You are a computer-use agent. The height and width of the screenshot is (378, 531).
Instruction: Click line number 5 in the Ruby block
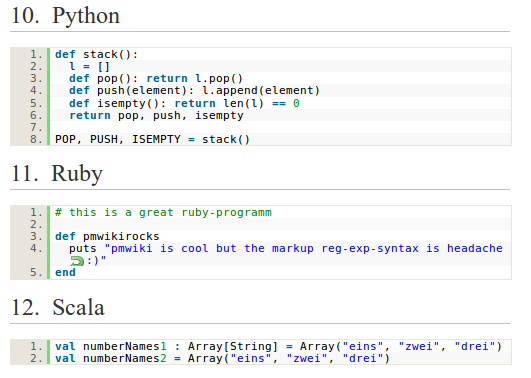[x=36, y=272]
